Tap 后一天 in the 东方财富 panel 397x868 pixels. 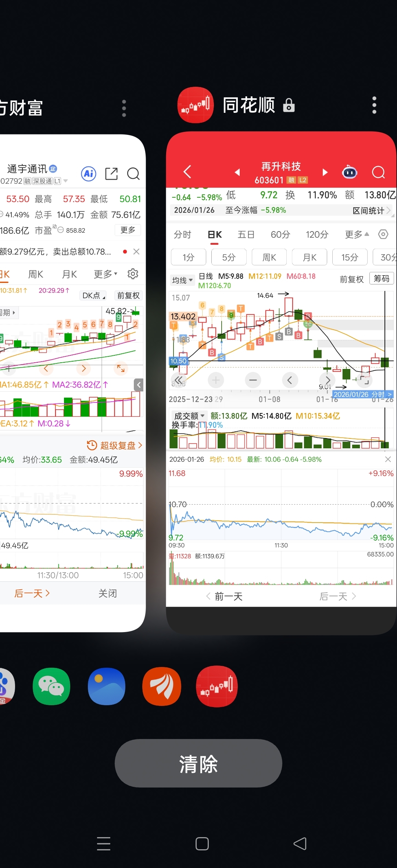pos(32,593)
